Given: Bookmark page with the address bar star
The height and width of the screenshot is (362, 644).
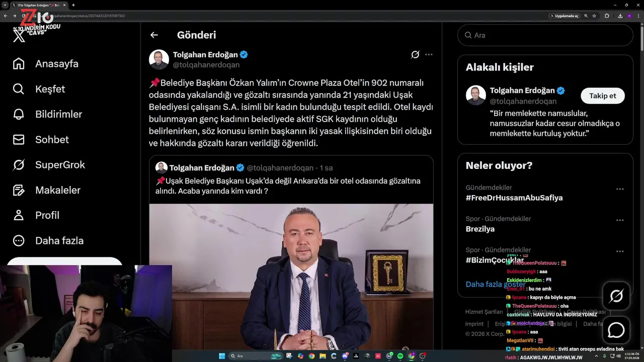Looking at the screenshot, I should (x=594, y=16).
